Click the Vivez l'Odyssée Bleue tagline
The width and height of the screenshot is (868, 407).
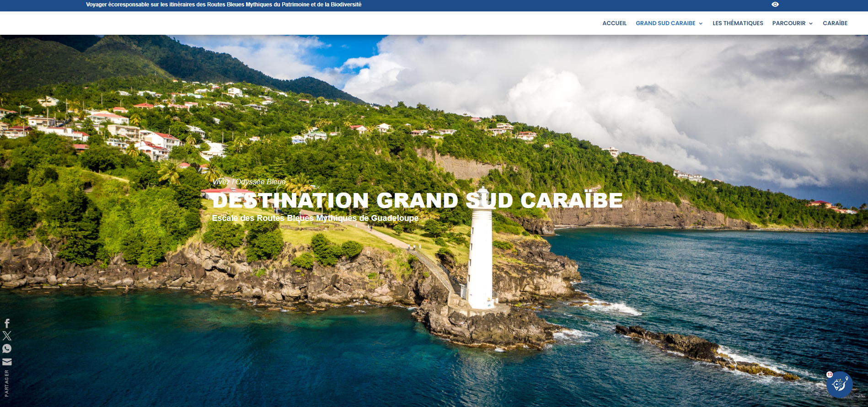coord(249,182)
